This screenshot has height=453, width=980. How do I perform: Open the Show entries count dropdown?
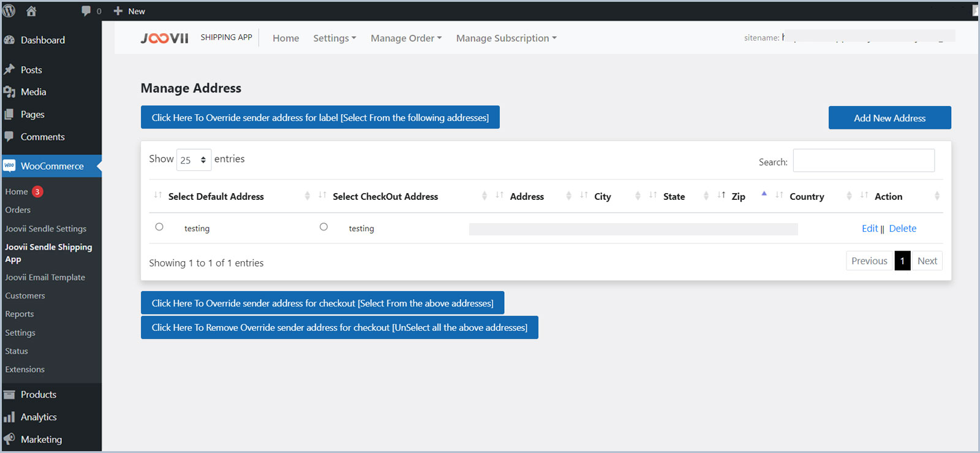[x=194, y=160]
